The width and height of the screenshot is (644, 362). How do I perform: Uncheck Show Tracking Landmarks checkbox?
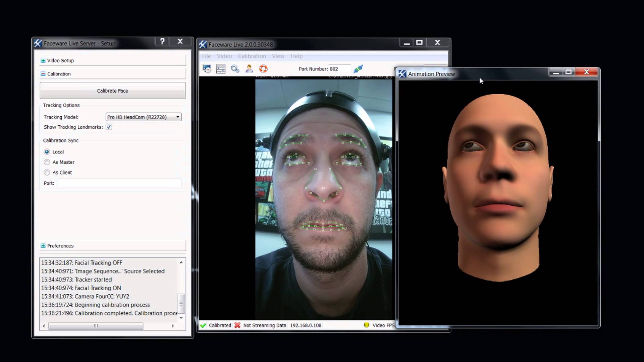tap(109, 127)
